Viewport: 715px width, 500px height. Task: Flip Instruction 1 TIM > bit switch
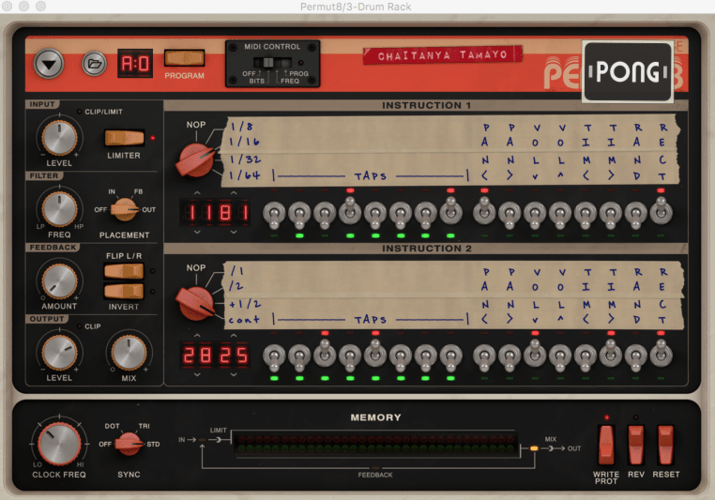pos(611,213)
